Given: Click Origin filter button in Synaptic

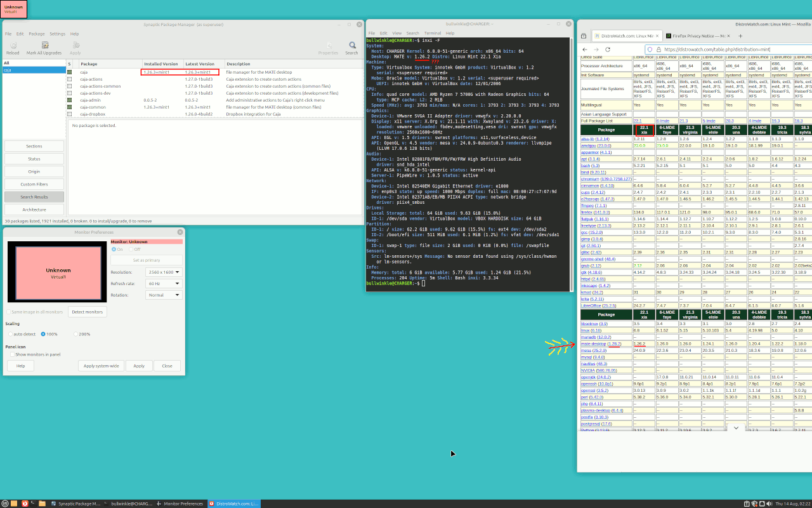Looking at the screenshot, I should pyautogui.click(x=34, y=171).
